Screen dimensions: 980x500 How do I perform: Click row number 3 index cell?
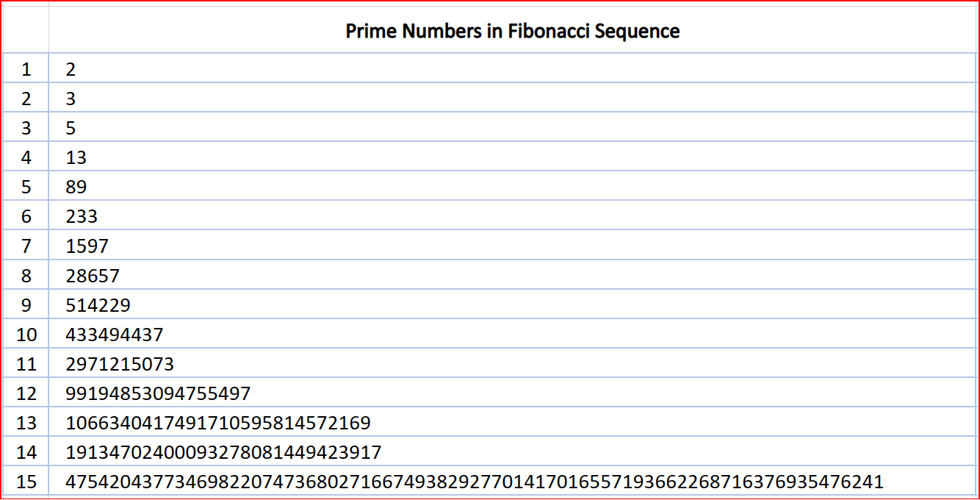pyautogui.click(x=26, y=128)
